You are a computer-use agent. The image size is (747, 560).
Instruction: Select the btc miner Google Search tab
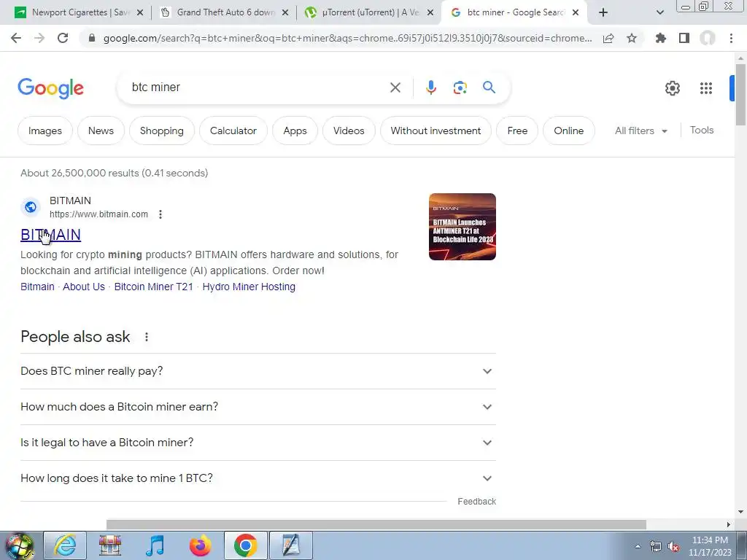(x=514, y=13)
